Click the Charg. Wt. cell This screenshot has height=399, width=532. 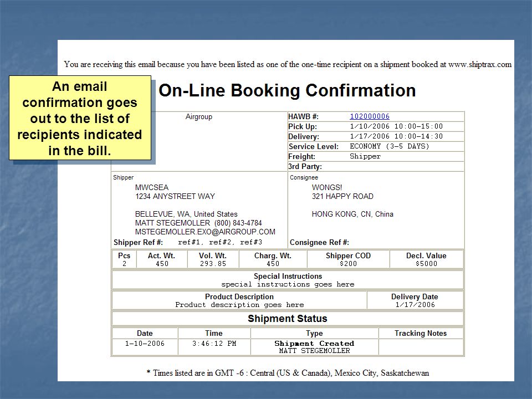[x=273, y=259]
